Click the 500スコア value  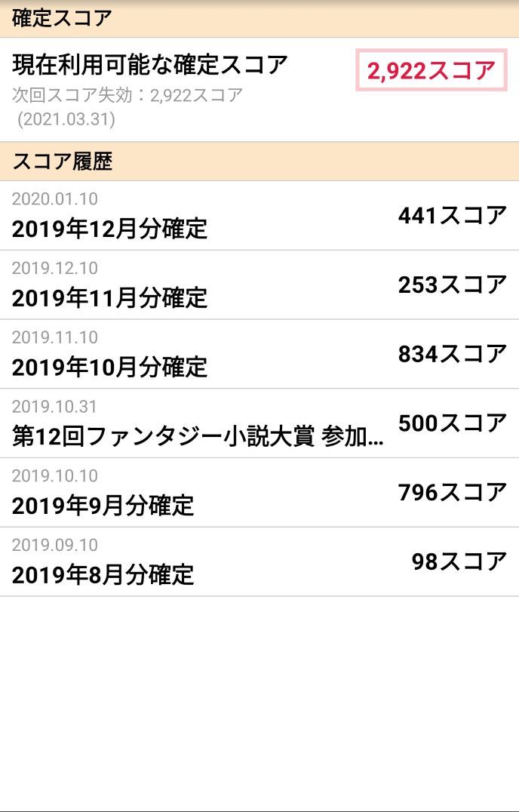click(452, 423)
